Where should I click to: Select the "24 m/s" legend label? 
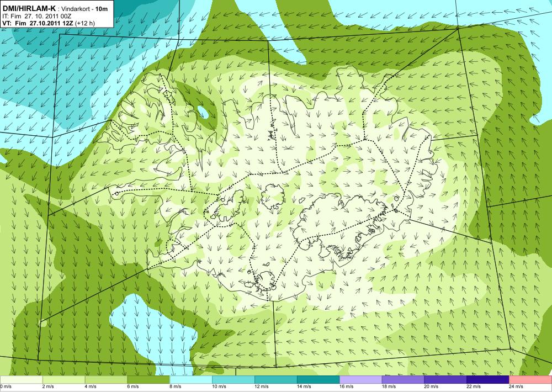pos(517,386)
